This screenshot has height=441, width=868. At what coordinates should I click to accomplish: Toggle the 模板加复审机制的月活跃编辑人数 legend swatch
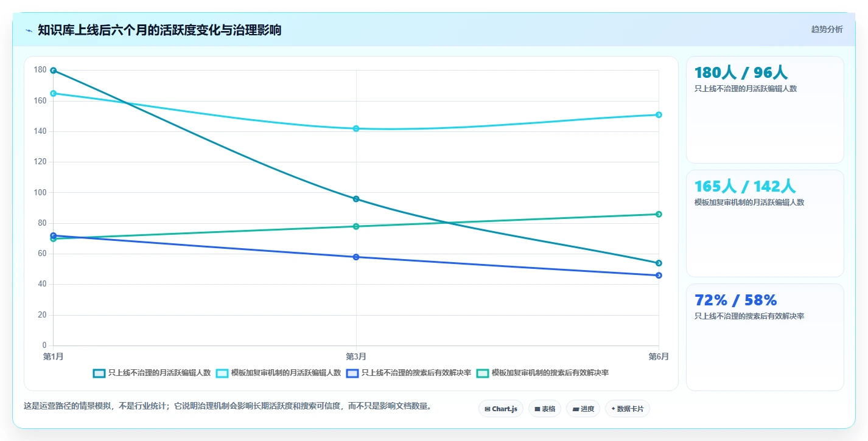[x=222, y=373]
